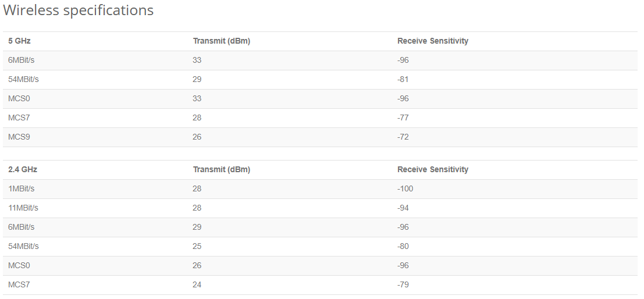Click the transmit value 26 in MCS9 row
This screenshot has width=644, height=299.
(197, 137)
